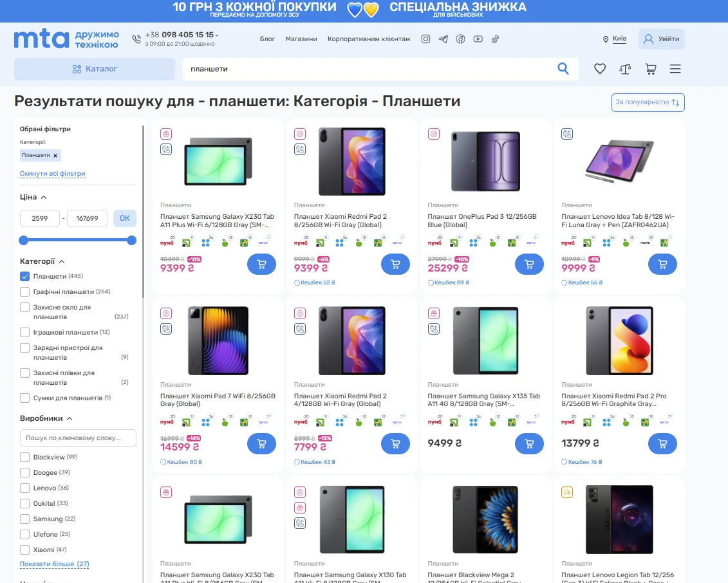Image resolution: width=728 pixels, height=583 pixels.
Task: Open the Xiaomi Pad 7 product image
Action: 218,340
